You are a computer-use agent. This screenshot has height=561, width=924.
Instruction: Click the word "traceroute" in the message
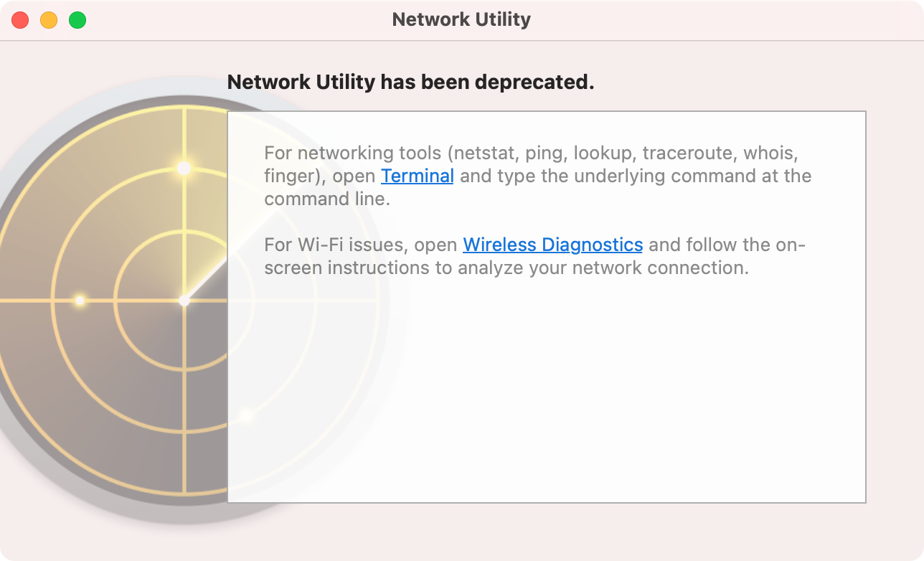point(689,153)
